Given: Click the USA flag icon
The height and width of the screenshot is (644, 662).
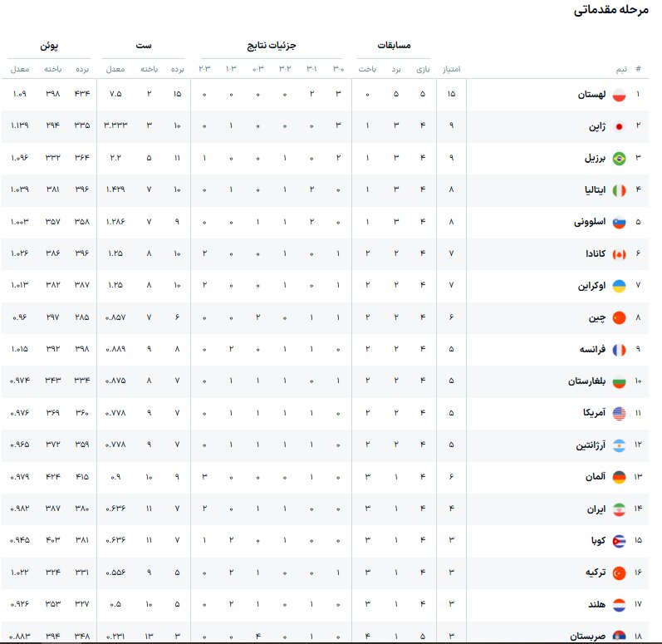Looking at the screenshot, I should 619,414.
